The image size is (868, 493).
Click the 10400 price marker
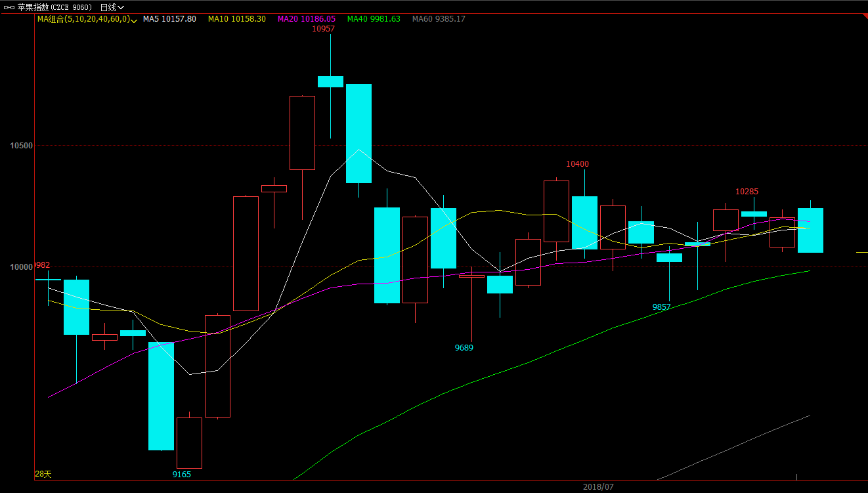click(578, 164)
